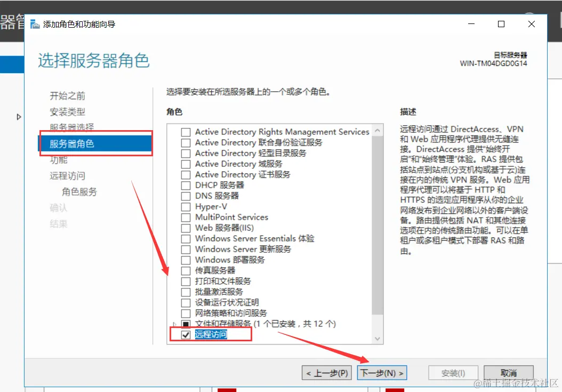Expand the arrow in the Server Manager left pane
Screen dimensions: 562x392
pos(19,117)
